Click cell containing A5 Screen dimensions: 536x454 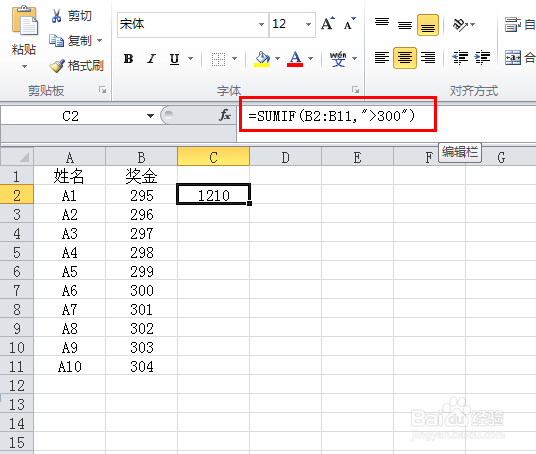tap(70, 271)
